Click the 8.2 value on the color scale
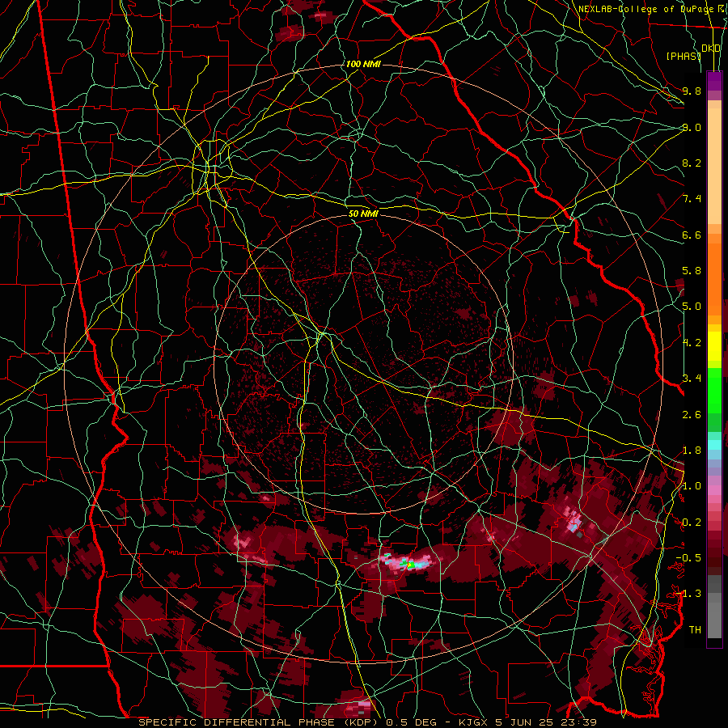728x728 pixels. pos(692,163)
